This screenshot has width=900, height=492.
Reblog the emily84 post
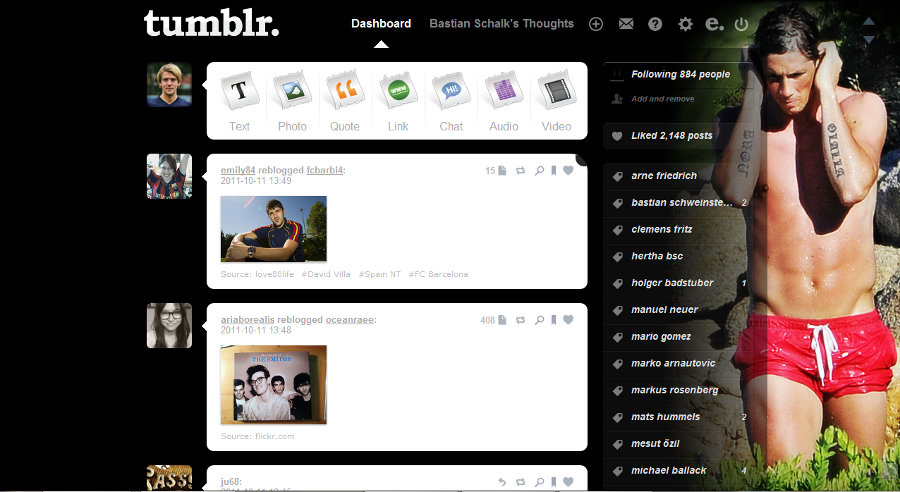click(521, 171)
